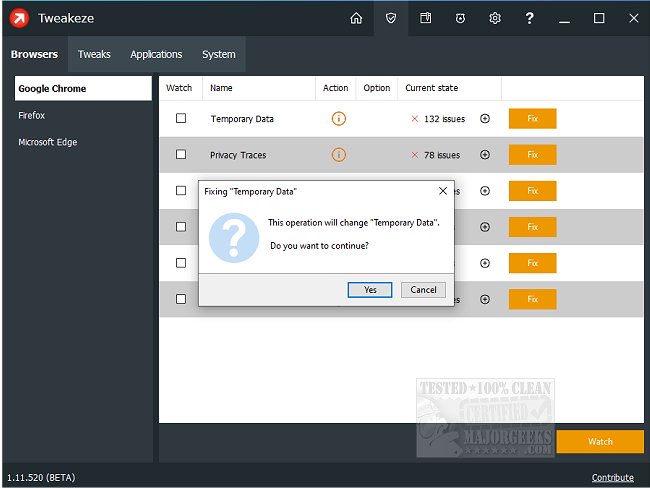Select Microsoft Edge in sidebar

(83, 142)
